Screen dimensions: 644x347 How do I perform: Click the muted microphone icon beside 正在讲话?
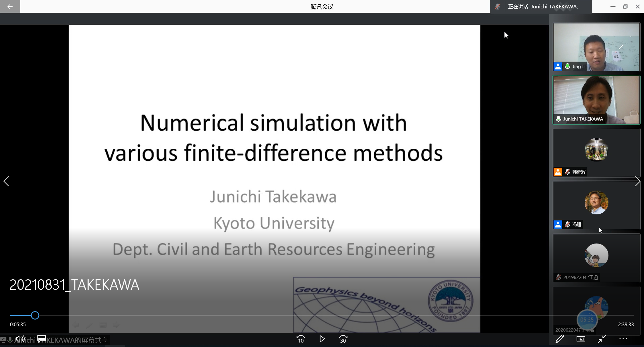(498, 7)
